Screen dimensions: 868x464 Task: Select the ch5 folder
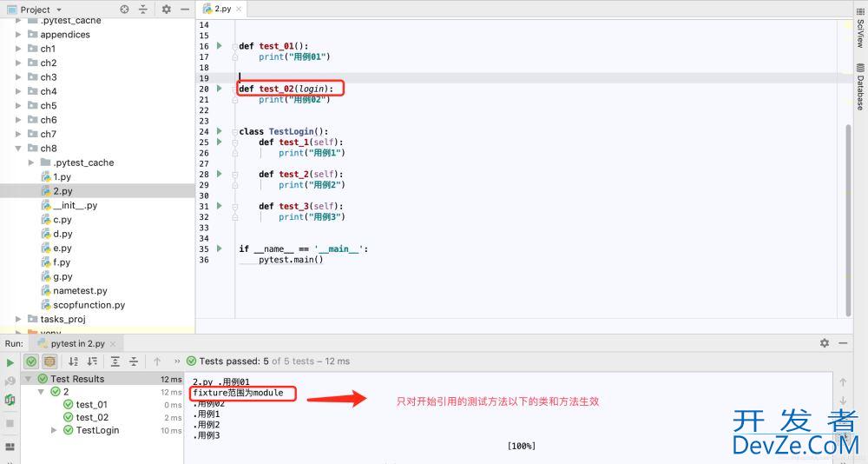coord(48,105)
